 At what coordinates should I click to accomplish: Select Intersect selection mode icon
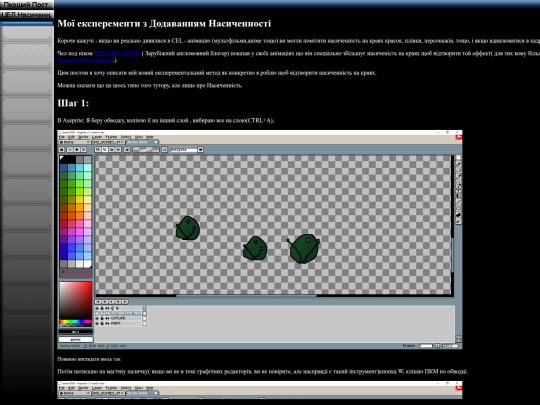point(118,149)
